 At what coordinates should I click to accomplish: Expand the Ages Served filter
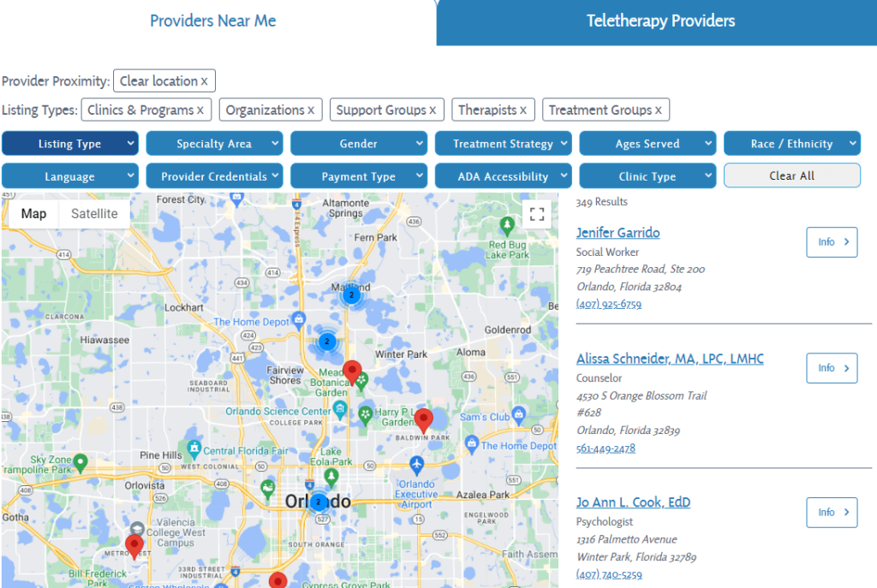pos(647,143)
